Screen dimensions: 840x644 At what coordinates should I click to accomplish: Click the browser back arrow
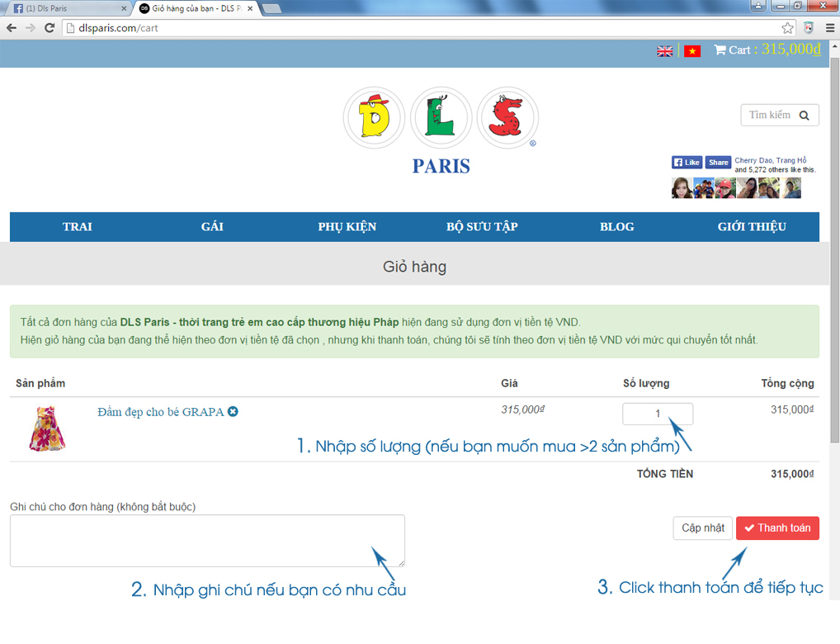(x=12, y=28)
